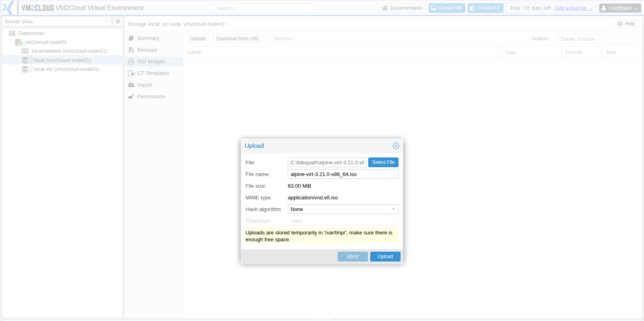Click the CT Templates icon
The width and height of the screenshot is (644, 321).
coord(131,73)
